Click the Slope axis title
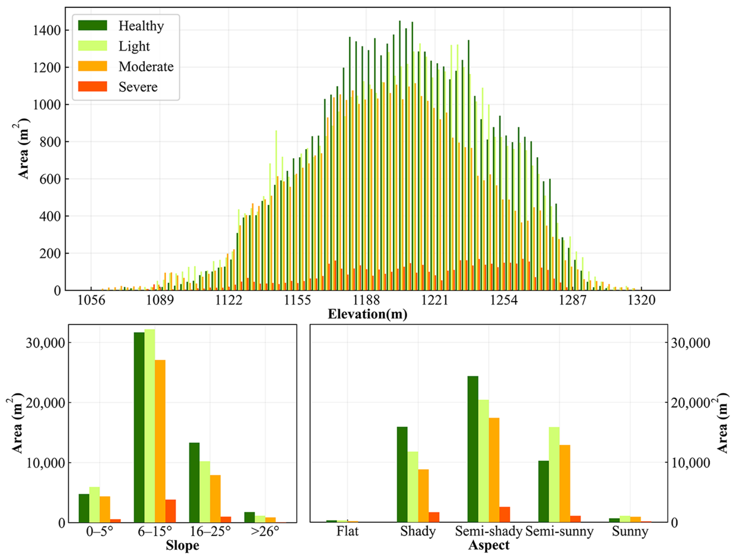The width and height of the screenshot is (735, 560). 182,546
